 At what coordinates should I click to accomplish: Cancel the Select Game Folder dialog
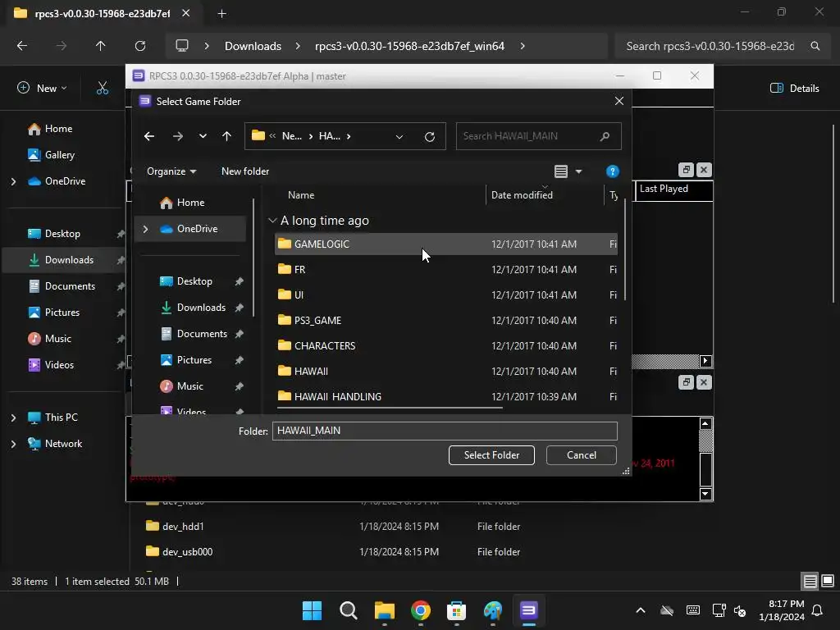coord(582,454)
